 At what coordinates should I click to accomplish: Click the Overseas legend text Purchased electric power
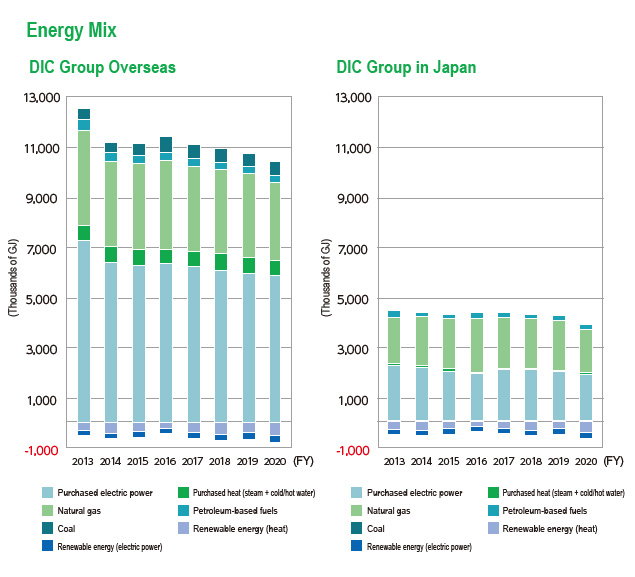[x=105, y=492]
